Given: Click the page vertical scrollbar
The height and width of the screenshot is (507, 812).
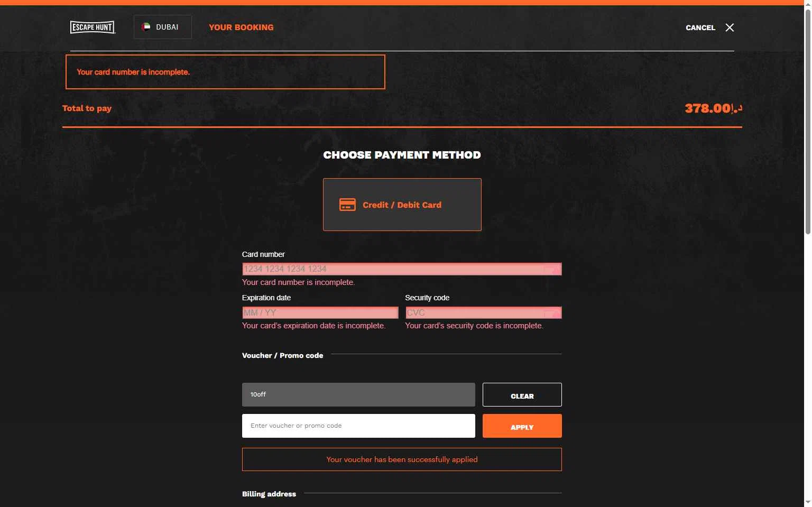Looking at the screenshot, I should point(808,122).
